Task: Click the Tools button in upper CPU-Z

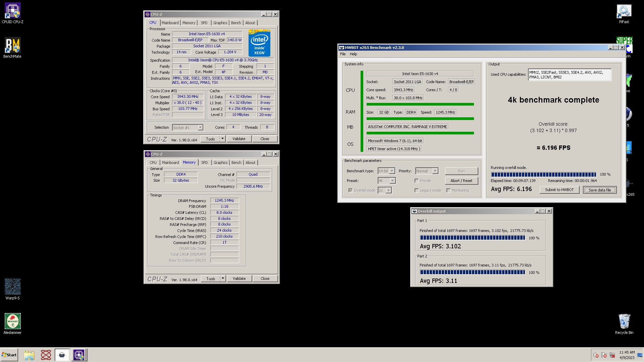Action: (210, 139)
